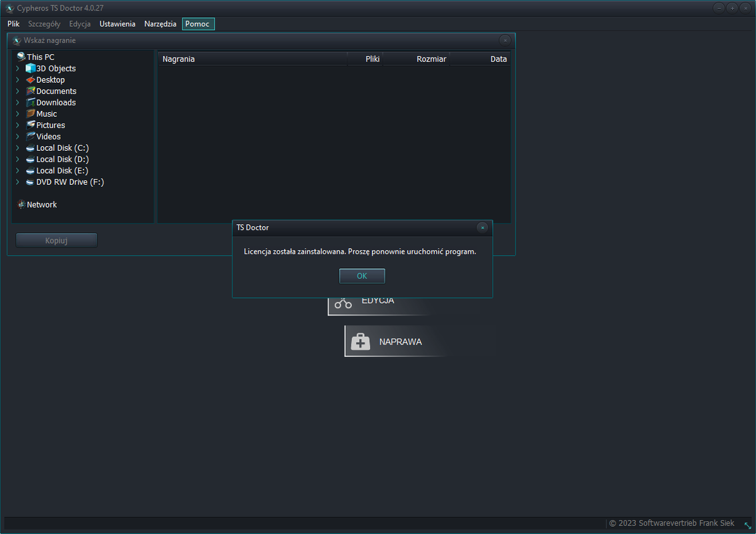Click the Desktop folder icon
The height and width of the screenshot is (534, 756).
[30, 79]
